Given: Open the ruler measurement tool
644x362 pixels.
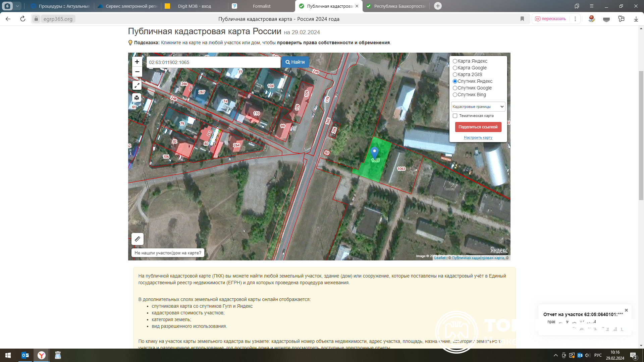Looking at the screenshot, I should point(138,239).
